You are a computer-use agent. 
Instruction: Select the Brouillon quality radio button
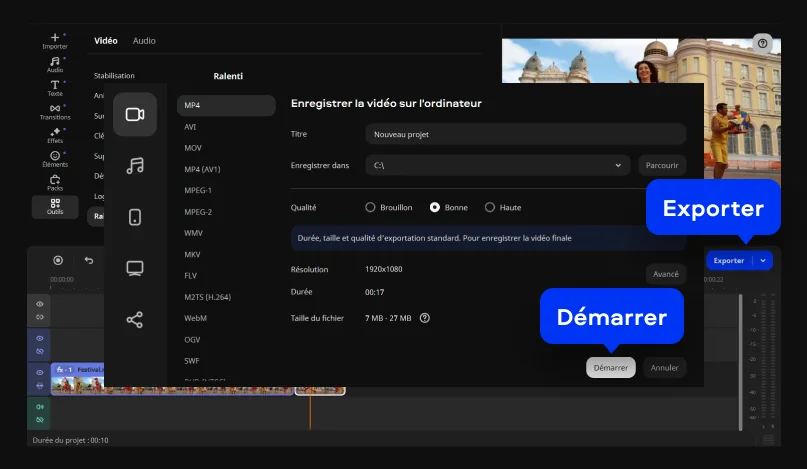370,207
